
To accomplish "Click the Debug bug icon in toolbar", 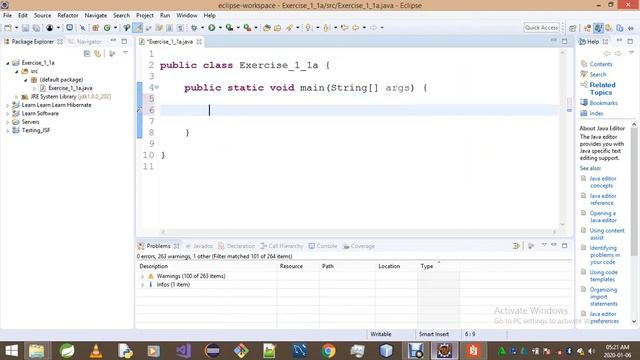I will click(194, 28).
